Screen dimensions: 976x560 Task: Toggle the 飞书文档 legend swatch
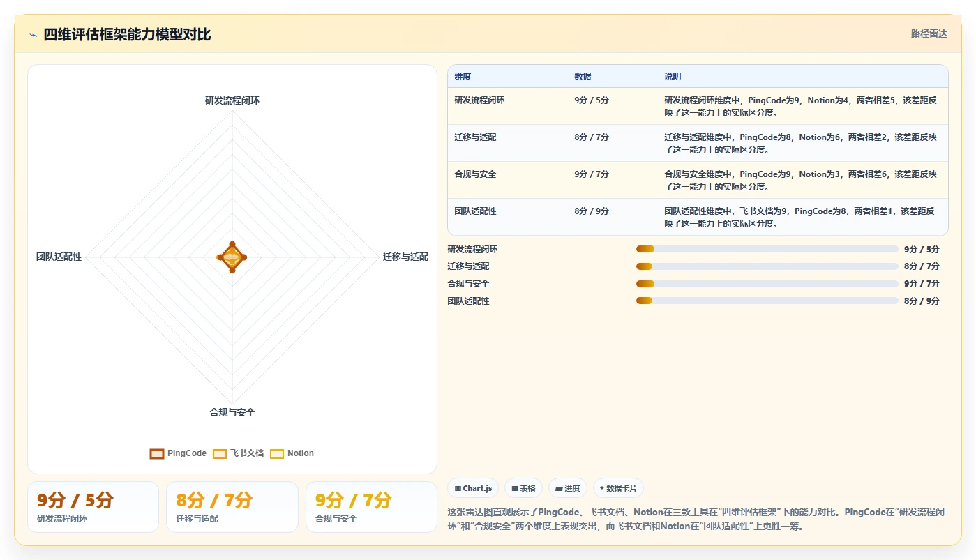(x=220, y=453)
